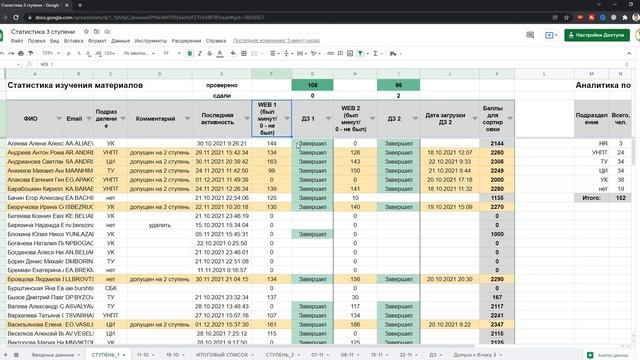
Task: Switch to ИТОГОВЫЙ СПИСОК sheet tab
Action: click(x=224, y=355)
